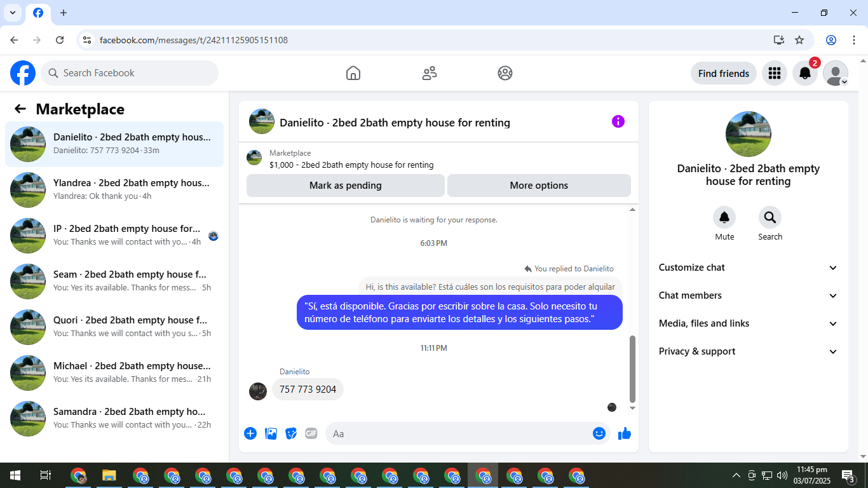This screenshot has width=868, height=488.
Task: View site information icon in address bar
Action: point(88,40)
